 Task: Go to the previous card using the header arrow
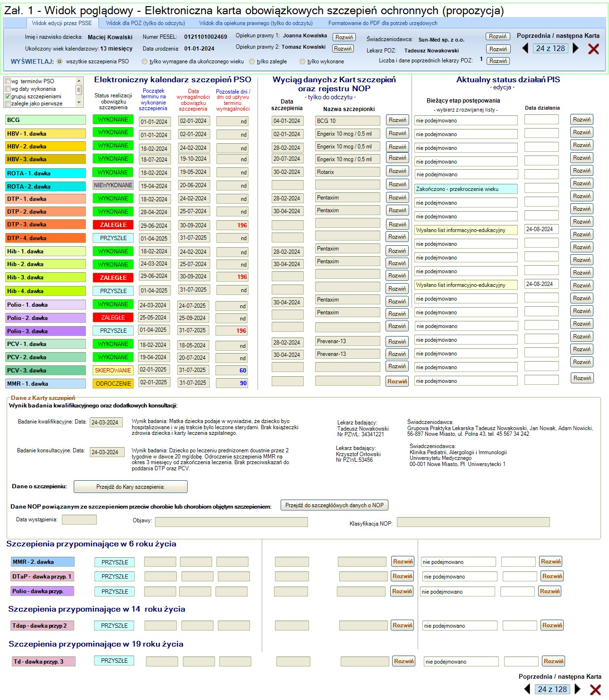click(525, 48)
